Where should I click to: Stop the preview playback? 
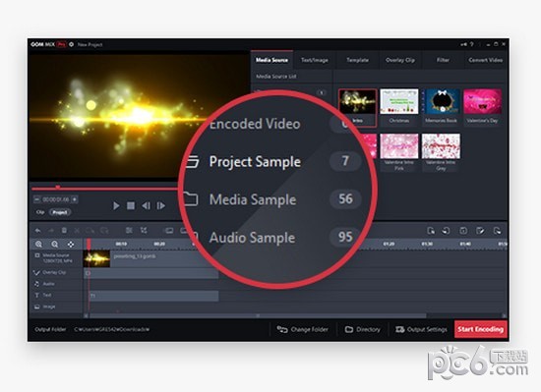coord(131,205)
